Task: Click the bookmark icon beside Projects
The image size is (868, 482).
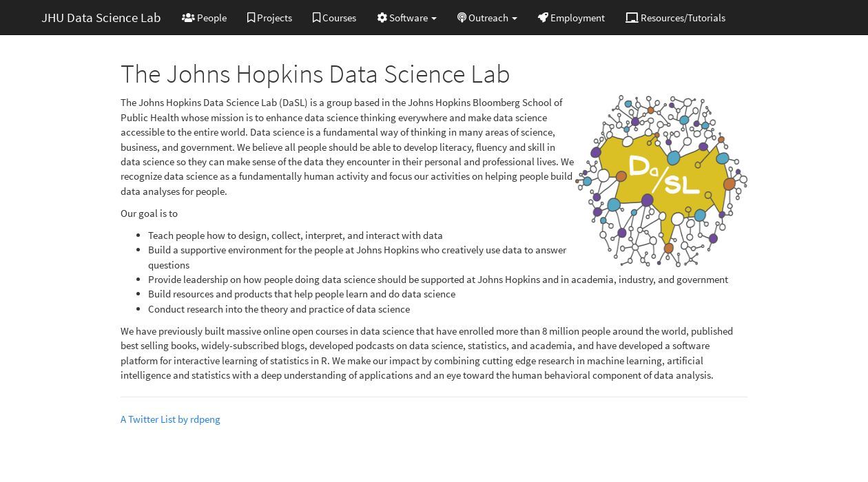Action: [251, 18]
